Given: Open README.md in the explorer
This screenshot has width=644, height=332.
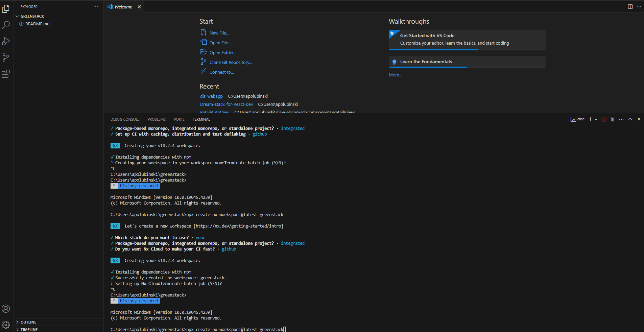Looking at the screenshot, I should tap(58, 24).
